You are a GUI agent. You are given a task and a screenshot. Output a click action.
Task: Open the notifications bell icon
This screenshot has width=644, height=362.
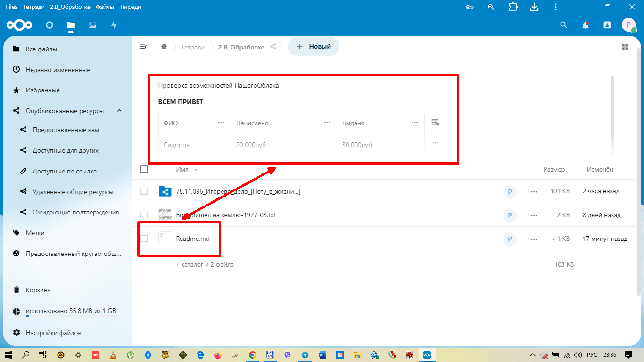pyautogui.click(x=586, y=25)
